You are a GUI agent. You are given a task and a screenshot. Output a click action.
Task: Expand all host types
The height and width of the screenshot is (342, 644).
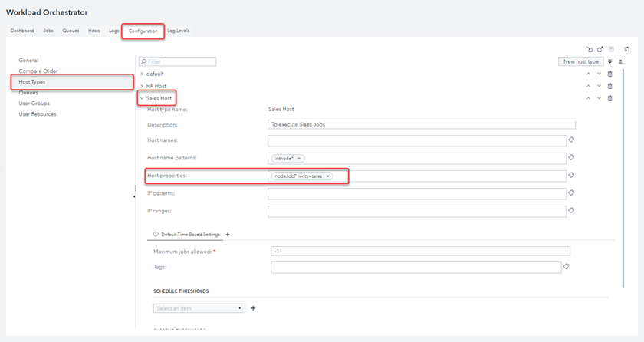(x=610, y=61)
